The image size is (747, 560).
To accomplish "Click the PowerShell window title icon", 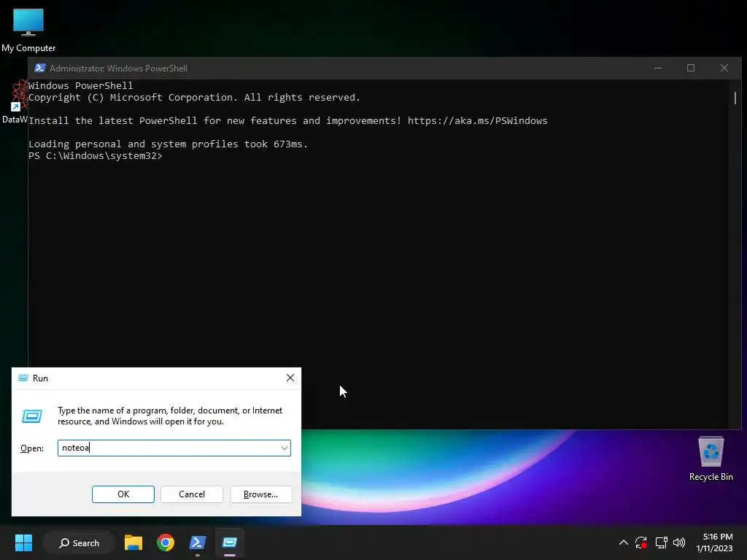I will point(40,68).
